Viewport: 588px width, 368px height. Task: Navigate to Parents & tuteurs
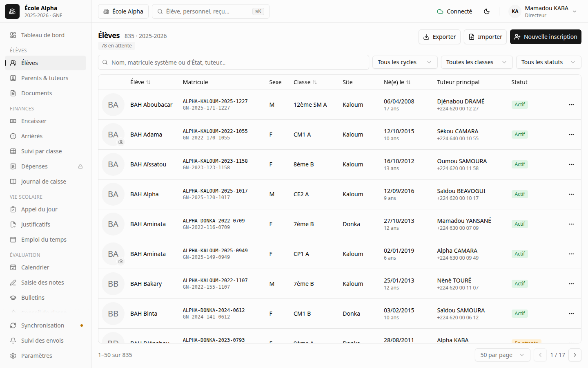pos(46,78)
